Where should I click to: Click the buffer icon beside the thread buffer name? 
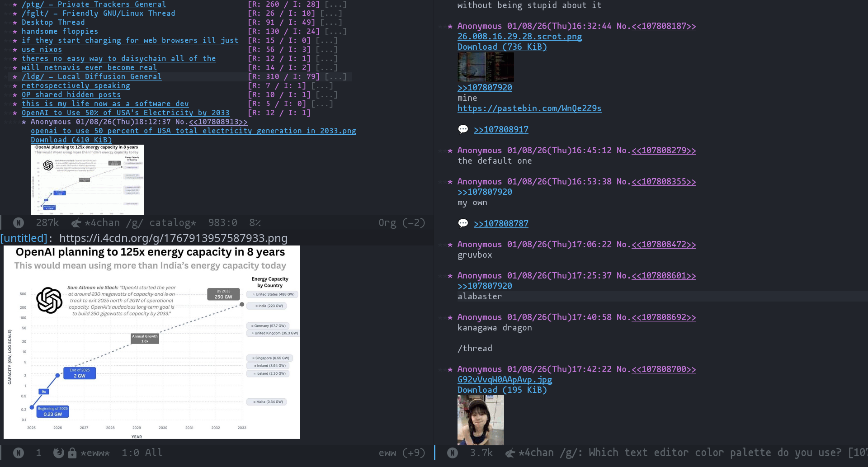click(510, 453)
